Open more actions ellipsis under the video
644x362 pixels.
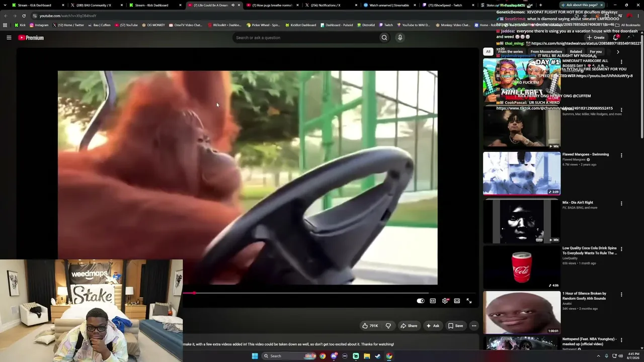[x=474, y=326]
